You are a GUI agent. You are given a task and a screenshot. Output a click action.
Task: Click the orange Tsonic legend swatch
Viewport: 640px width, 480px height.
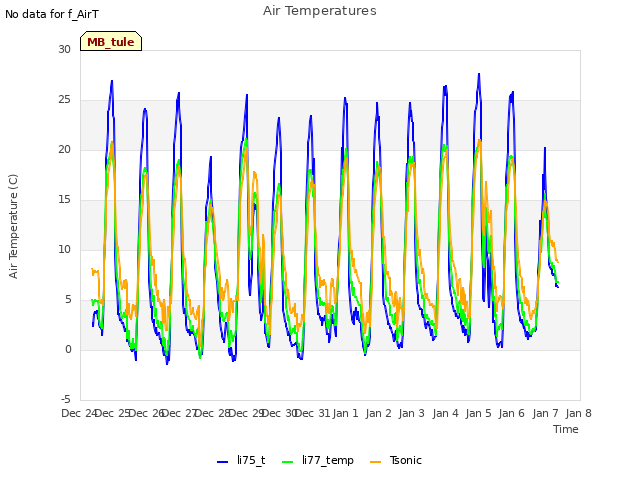(x=376, y=462)
